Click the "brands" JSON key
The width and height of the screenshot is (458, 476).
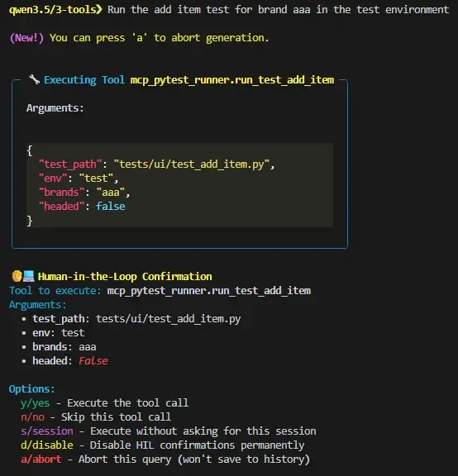click(62, 193)
